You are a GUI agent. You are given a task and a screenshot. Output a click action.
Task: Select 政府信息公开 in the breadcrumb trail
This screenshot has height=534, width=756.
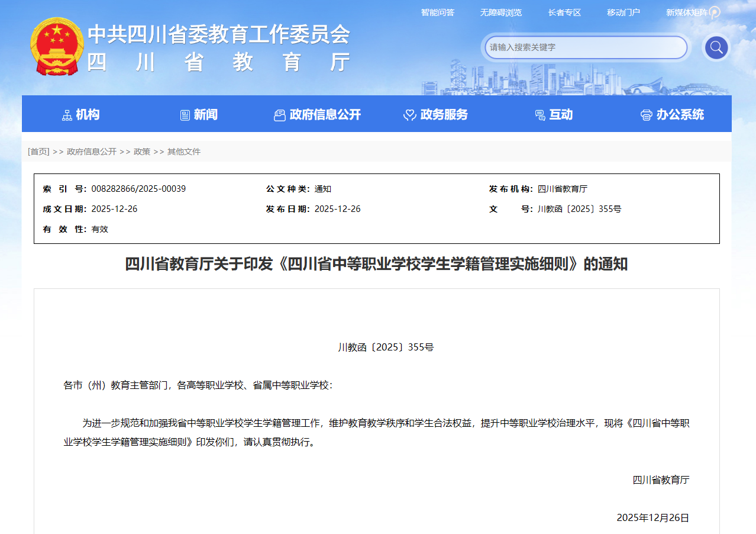[x=92, y=152]
